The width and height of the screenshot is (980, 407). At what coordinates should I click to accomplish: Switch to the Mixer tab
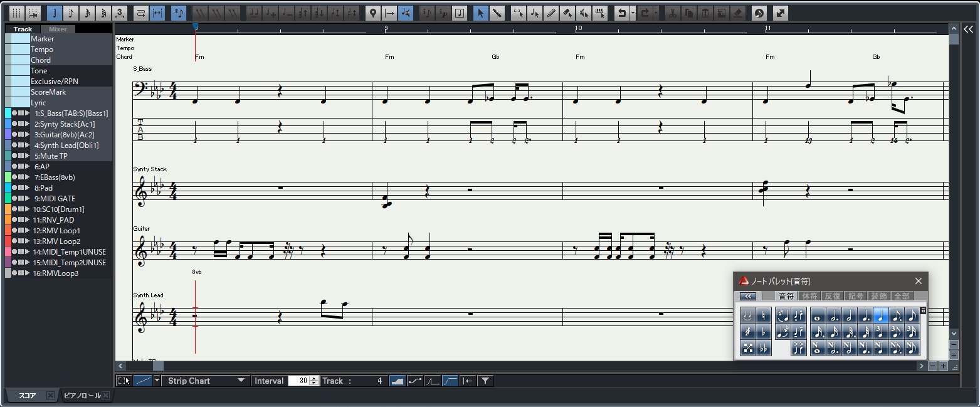point(58,29)
